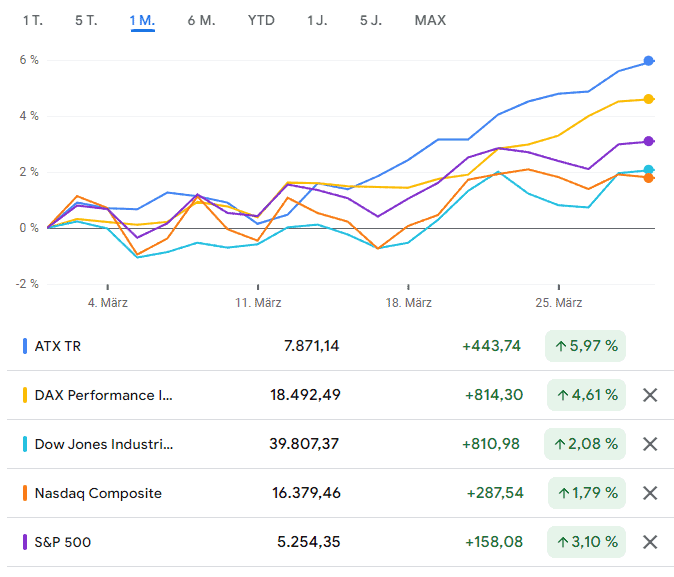This screenshot has height=577, width=674.
Task: Remove DAX Performance Index from comparison
Action: click(x=650, y=395)
